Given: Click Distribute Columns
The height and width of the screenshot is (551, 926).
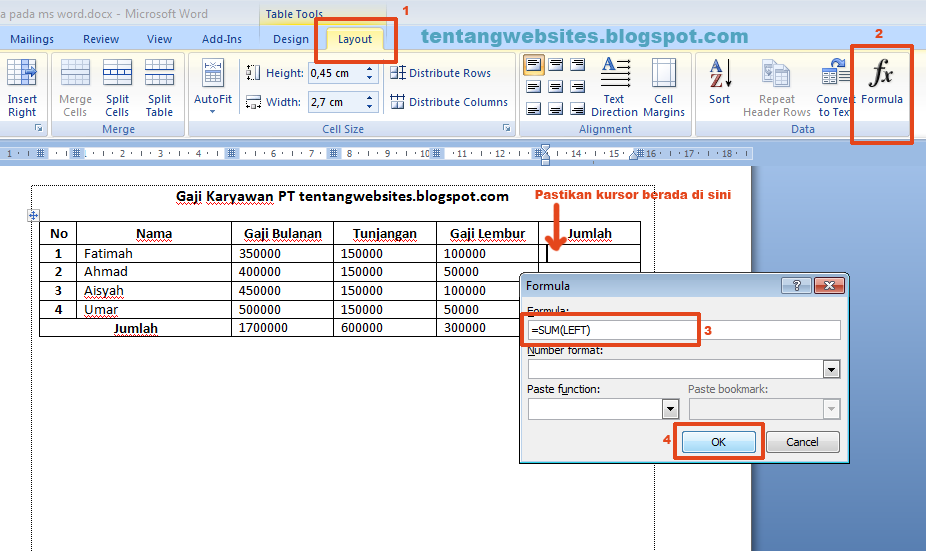Looking at the screenshot, I should coord(449,102).
